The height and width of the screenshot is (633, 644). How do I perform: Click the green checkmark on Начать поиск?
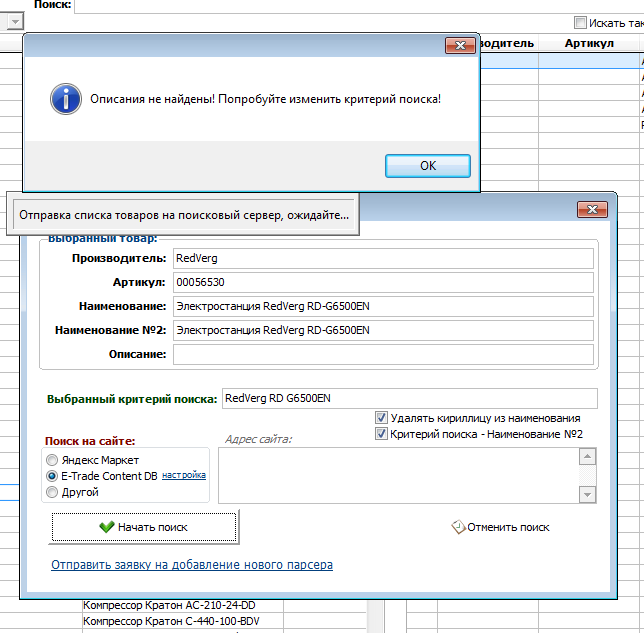[x=107, y=527]
